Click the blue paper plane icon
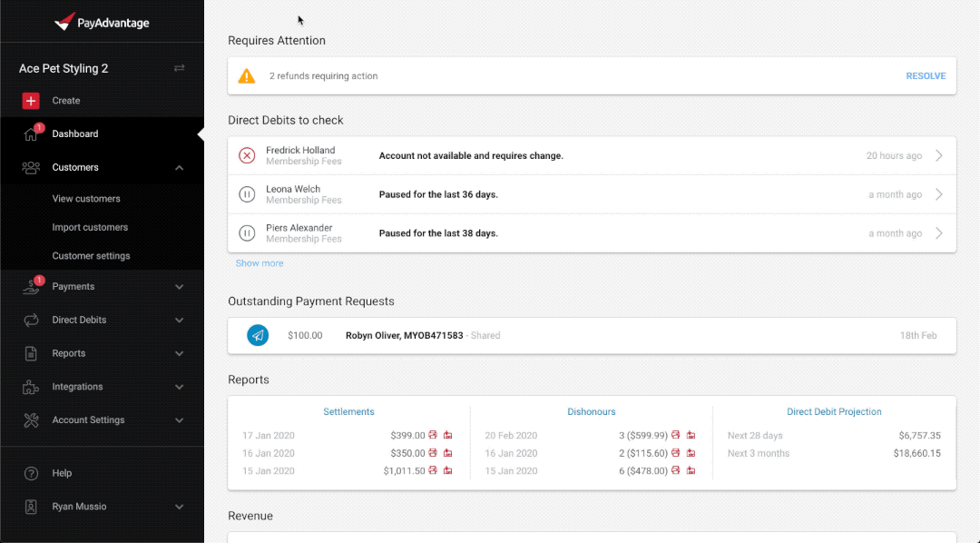 pos(258,335)
